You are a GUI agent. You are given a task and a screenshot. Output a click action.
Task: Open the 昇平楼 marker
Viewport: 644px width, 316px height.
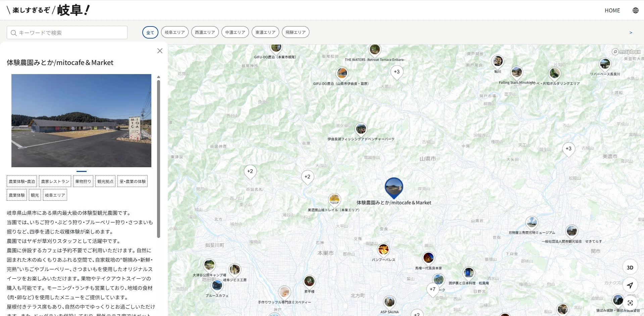click(309, 281)
